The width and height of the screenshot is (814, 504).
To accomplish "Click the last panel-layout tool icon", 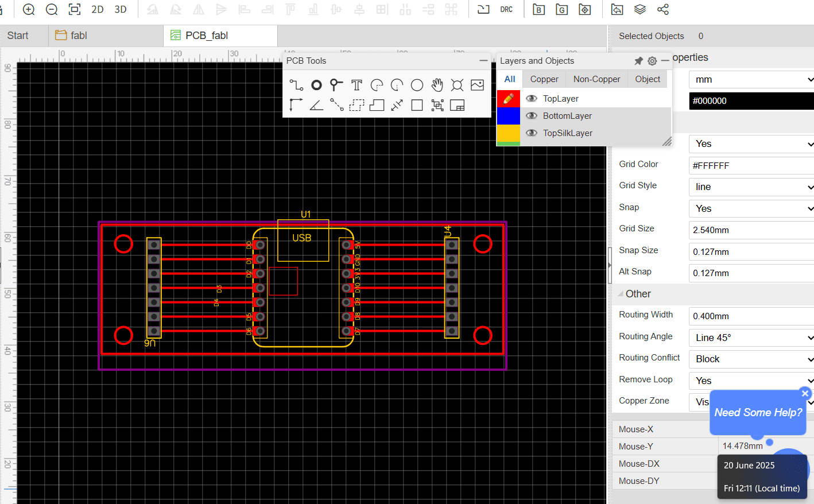I will point(458,105).
